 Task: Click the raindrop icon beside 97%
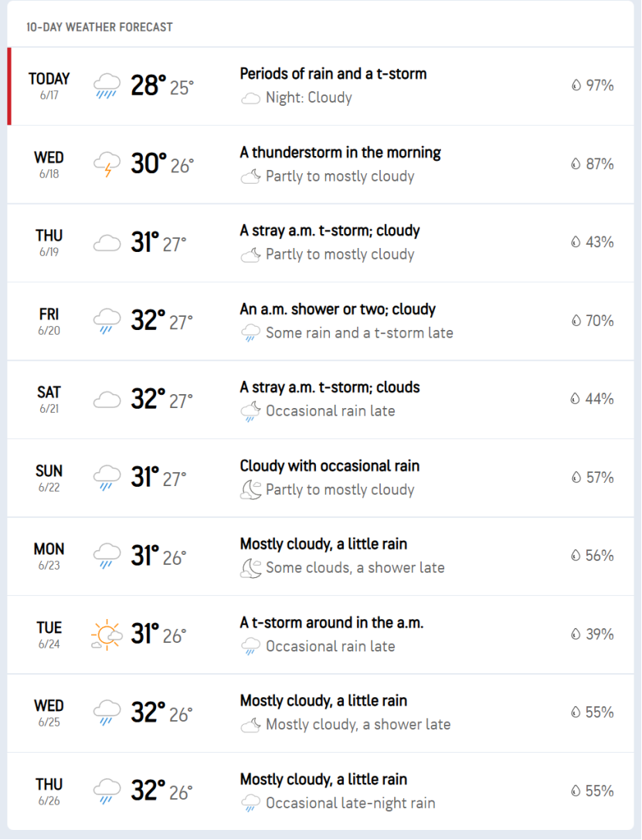[x=576, y=85]
